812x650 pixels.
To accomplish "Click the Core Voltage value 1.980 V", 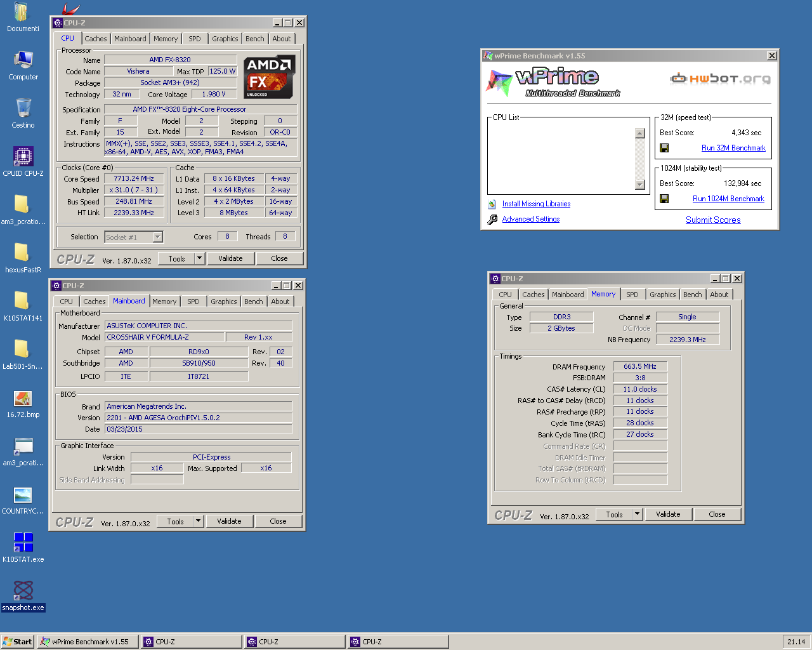I will coord(214,94).
